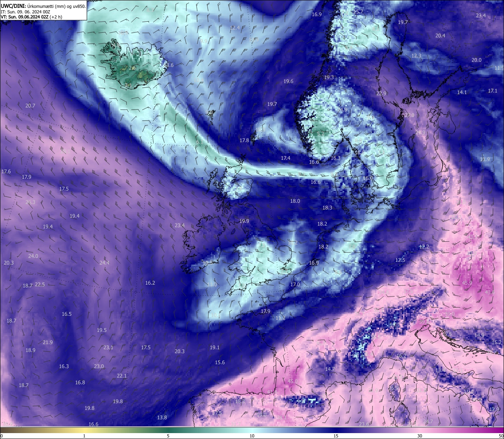This screenshot has height=439, width=504.
Task: Click the map value '19.1'
Action: coord(215,347)
